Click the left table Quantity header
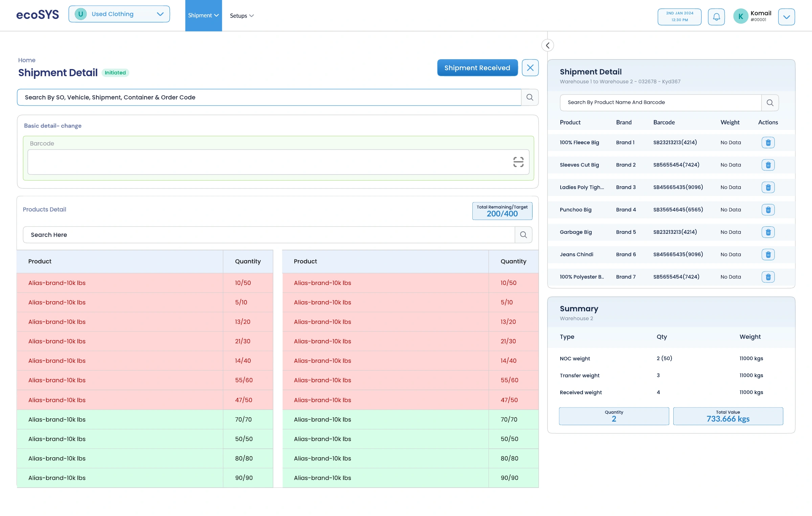This screenshot has width=812, height=516. coord(248,261)
